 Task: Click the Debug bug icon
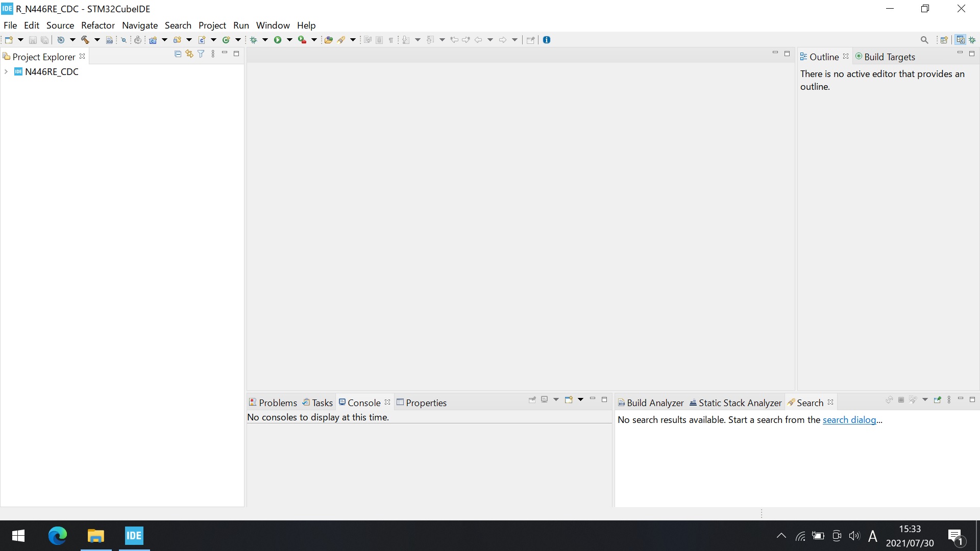point(253,40)
